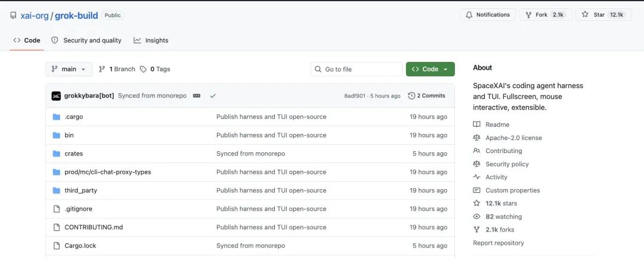
Task: Open the green Code dropdown button
Action: point(430,69)
